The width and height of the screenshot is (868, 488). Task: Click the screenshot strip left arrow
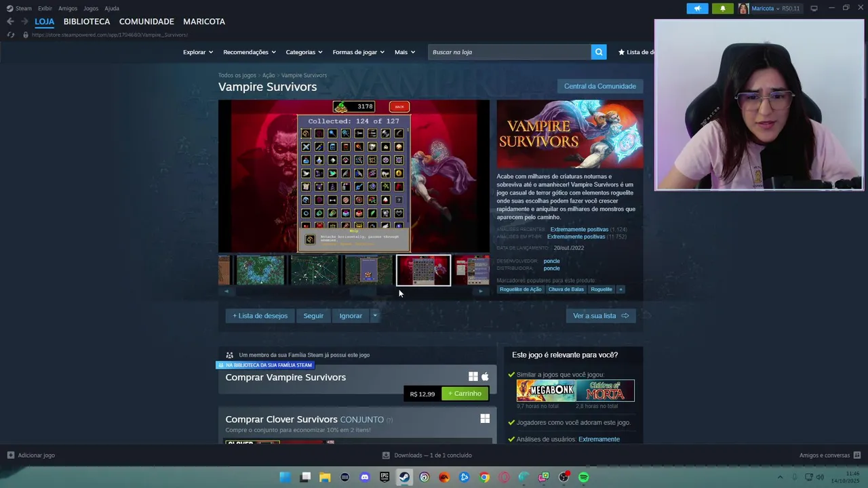point(226,291)
